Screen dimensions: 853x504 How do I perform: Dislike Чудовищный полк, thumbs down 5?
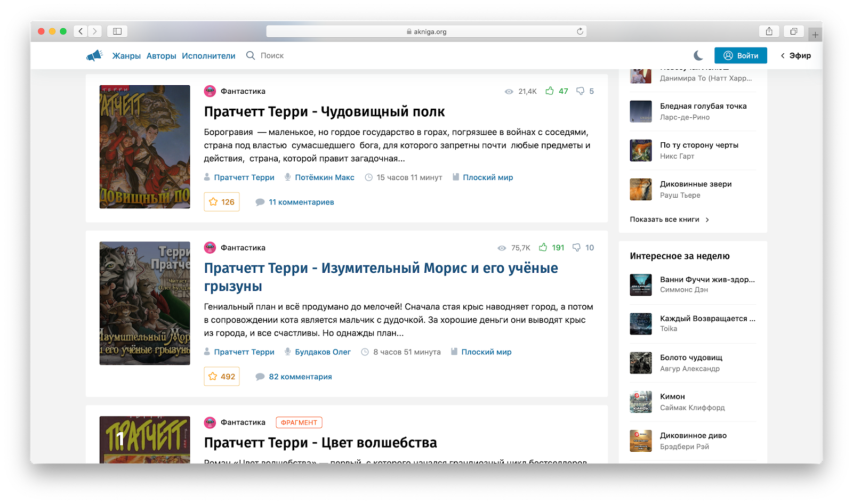point(585,91)
